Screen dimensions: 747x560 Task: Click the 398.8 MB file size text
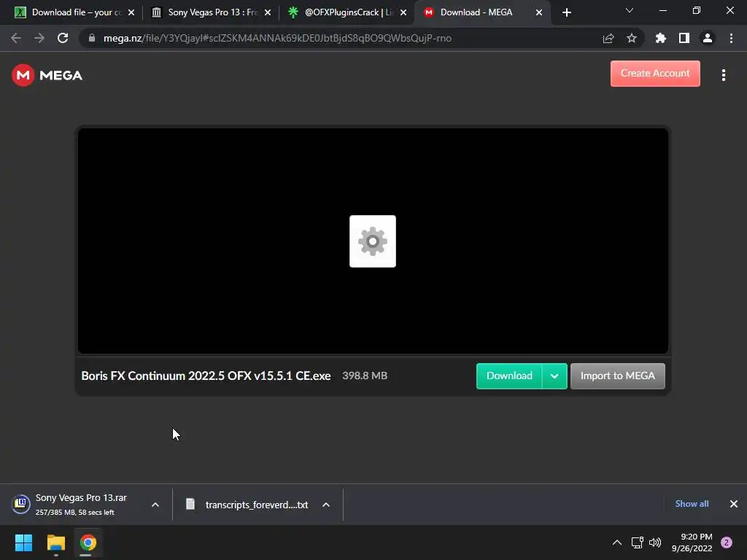coord(365,376)
